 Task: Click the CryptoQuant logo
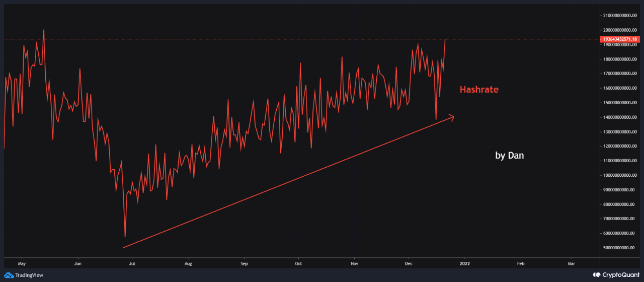(617, 275)
